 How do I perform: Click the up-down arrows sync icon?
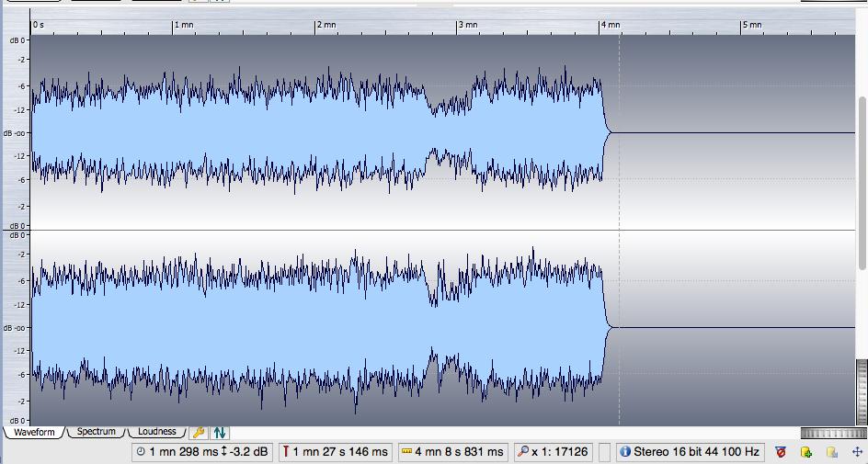click(220, 433)
